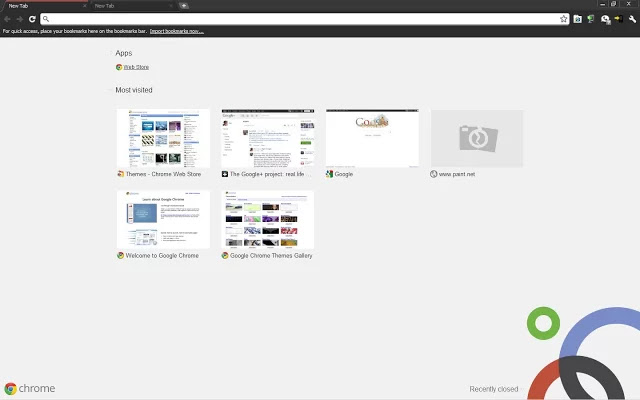Click the Web Store favicon beside Themes title
Viewport: 640px width, 400px height.
[x=120, y=174]
